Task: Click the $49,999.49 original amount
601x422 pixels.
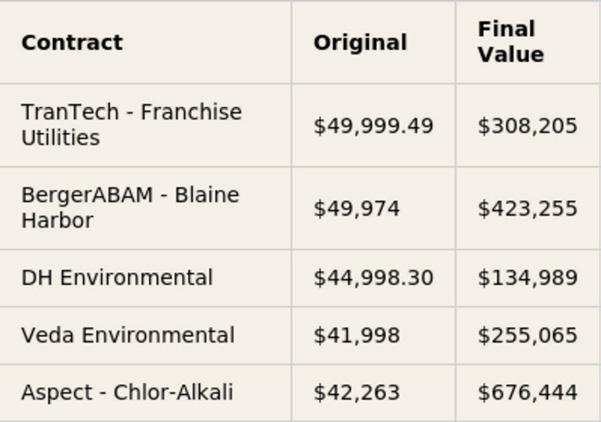Action: [x=373, y=126]
